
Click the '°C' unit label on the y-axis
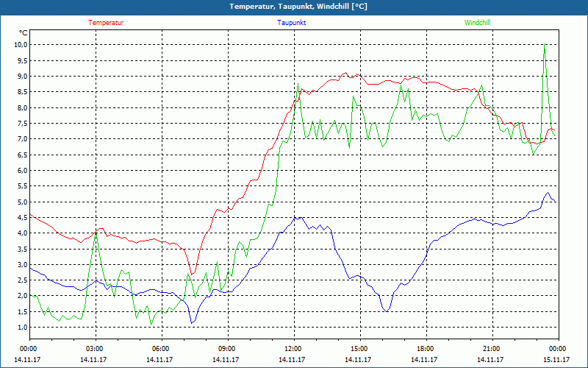pyautogui.click(x=24, y=33)
